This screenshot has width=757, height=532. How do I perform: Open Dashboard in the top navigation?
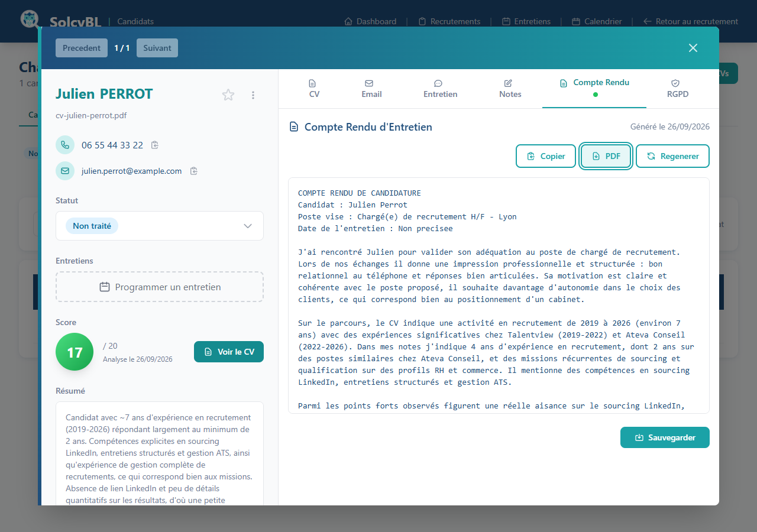pyautogui.click(x=370, y=21)
